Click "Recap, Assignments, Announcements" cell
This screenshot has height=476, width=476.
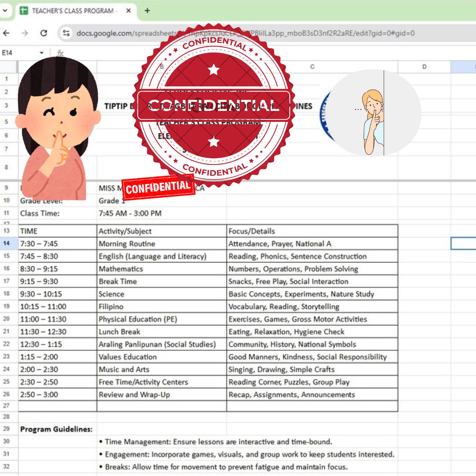pyautogui.click(x=312, y=394)
